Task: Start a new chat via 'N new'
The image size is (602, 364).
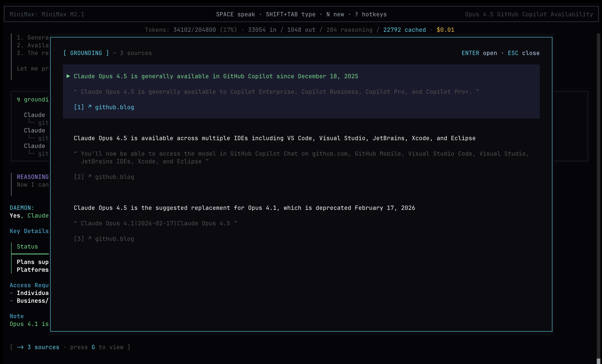Action: point(335,14)
